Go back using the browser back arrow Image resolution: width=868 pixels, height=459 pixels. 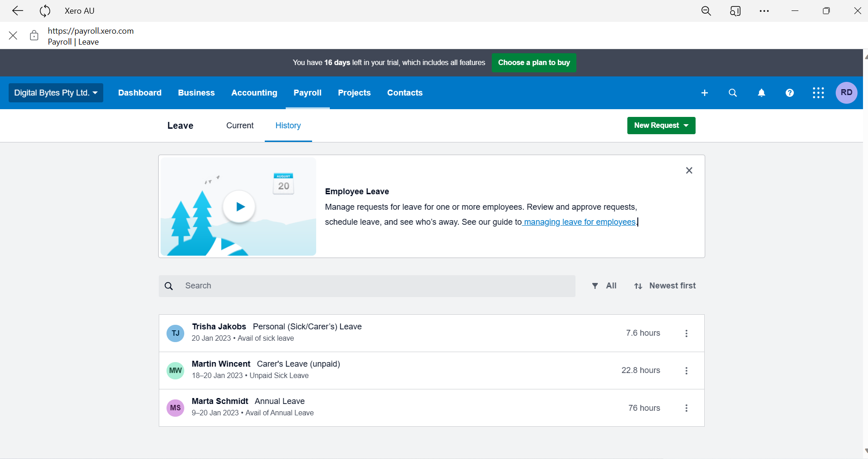[17, 10]
